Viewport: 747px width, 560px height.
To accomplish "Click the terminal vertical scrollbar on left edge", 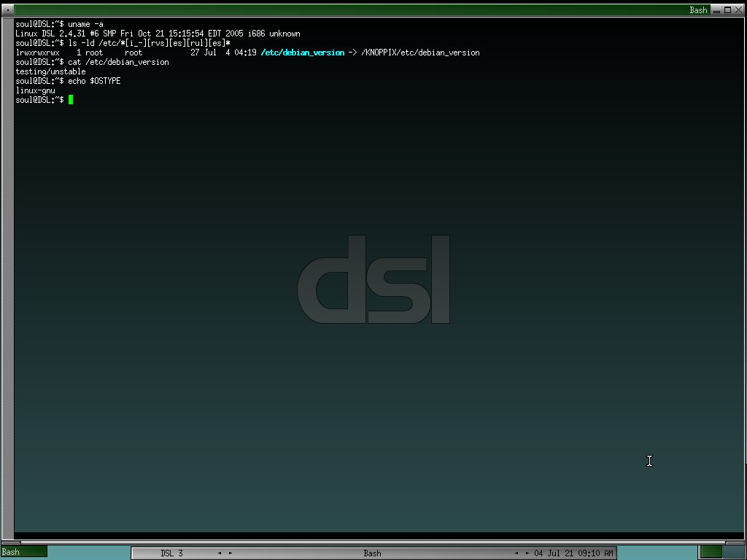I will (x=7, y=279).
